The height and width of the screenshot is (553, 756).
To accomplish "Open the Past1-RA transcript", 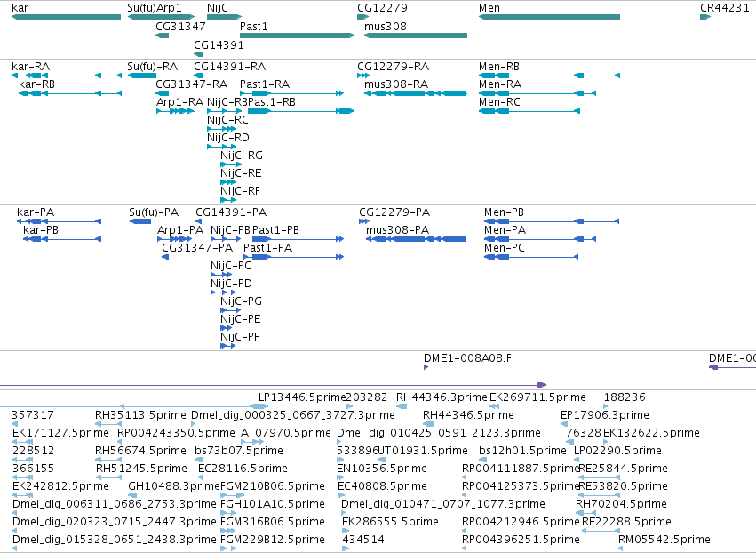I will click(291, 93).
